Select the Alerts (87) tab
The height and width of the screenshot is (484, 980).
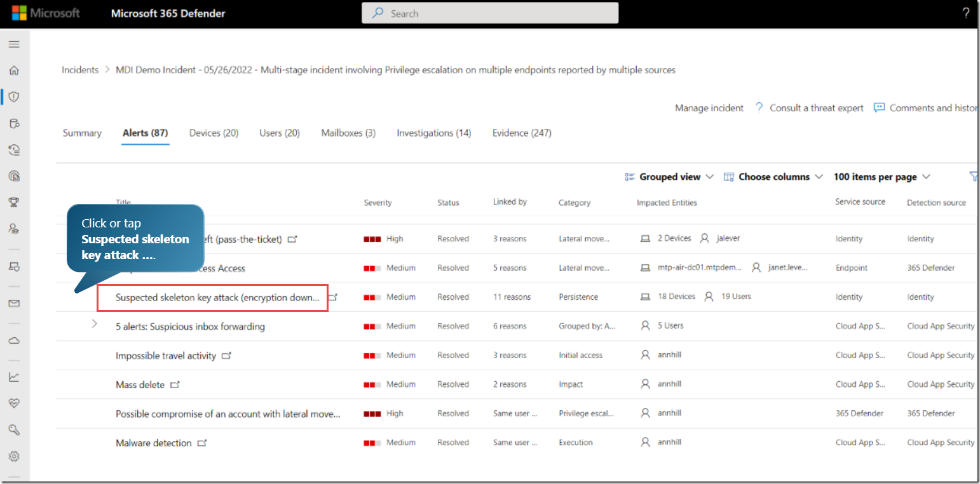click(x=146, y=133)
